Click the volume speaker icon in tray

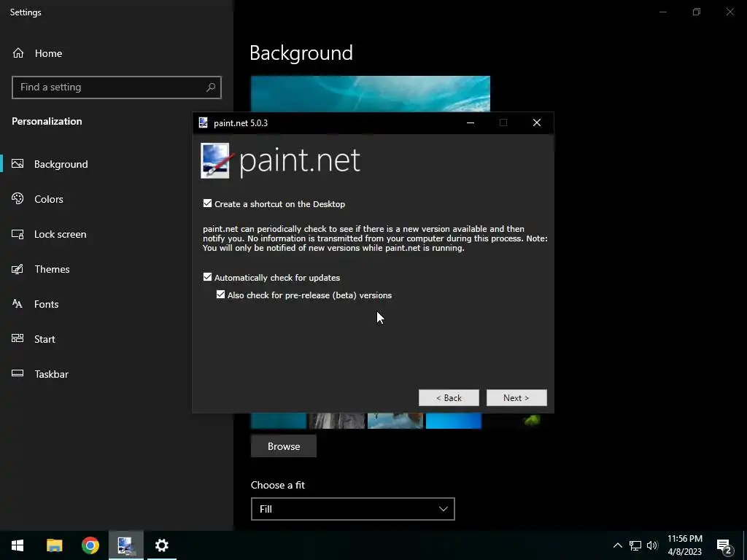tap(652, 545)
